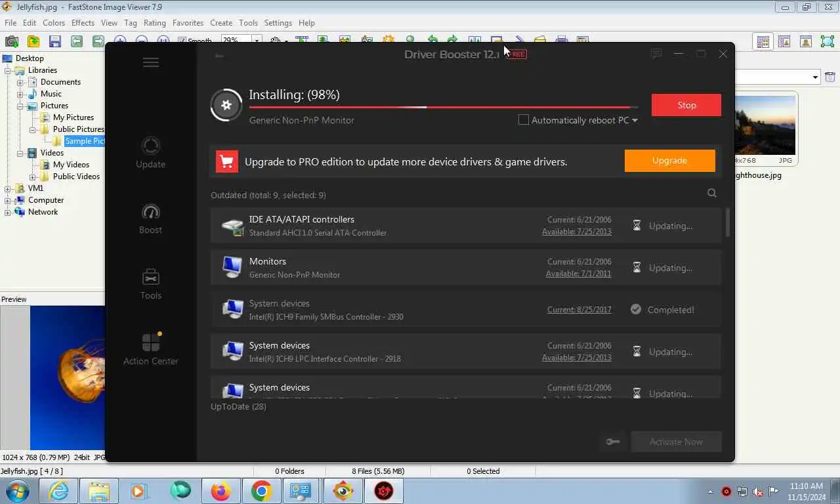
Task: Toggle the Smooth checkbox in FastStone toolbar
Action: coord(182,41)
